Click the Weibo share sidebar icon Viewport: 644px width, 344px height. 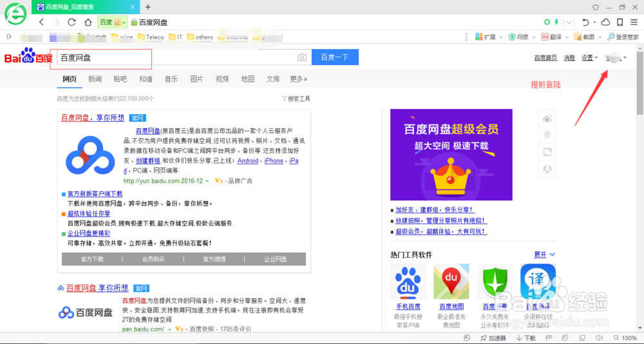tap(547, 119)
